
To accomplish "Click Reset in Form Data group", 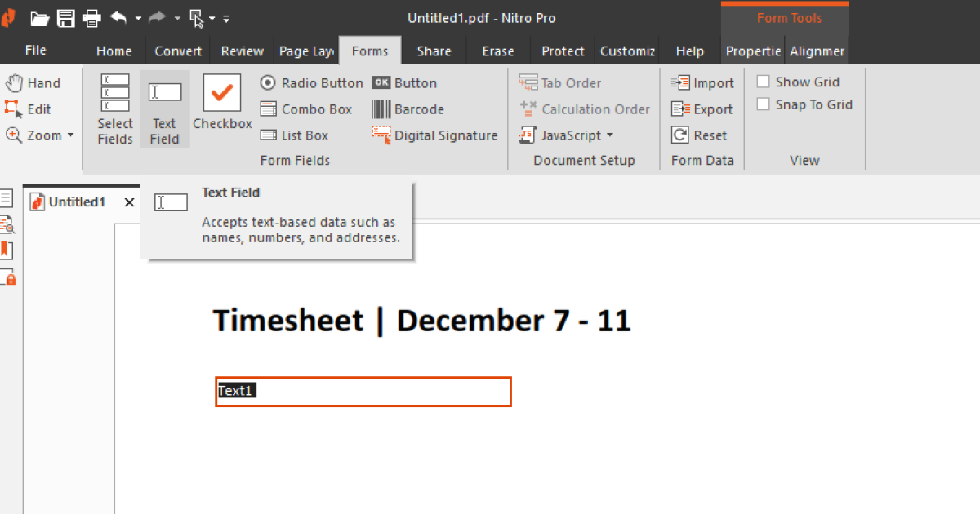I will [699, 135].
